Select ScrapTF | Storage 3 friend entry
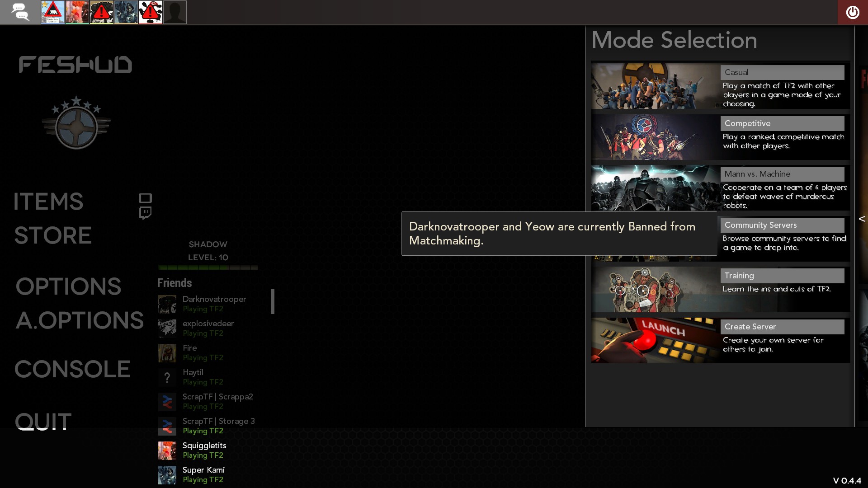Image resolution: width=868 pixels, height=488 pixels. (214, 426)
